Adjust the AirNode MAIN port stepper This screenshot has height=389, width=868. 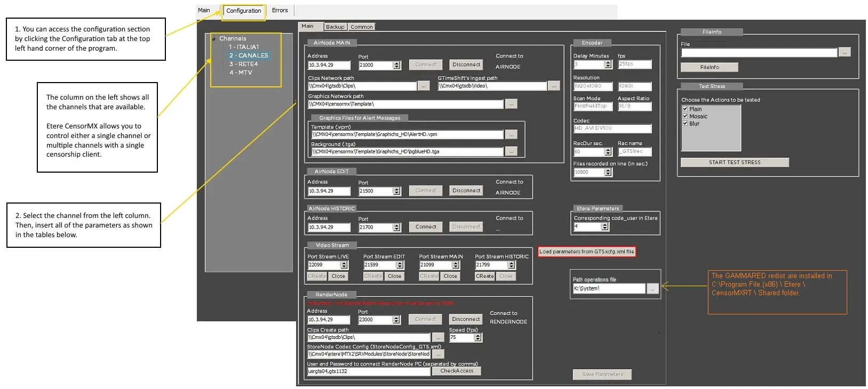pyautogui.click(x=396, y=65)
